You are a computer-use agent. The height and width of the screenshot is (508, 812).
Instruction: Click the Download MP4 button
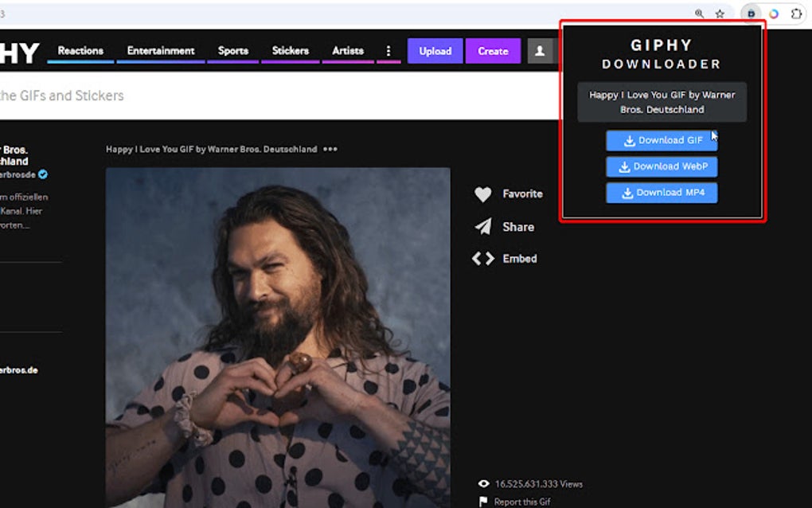[x=662, y=193]
